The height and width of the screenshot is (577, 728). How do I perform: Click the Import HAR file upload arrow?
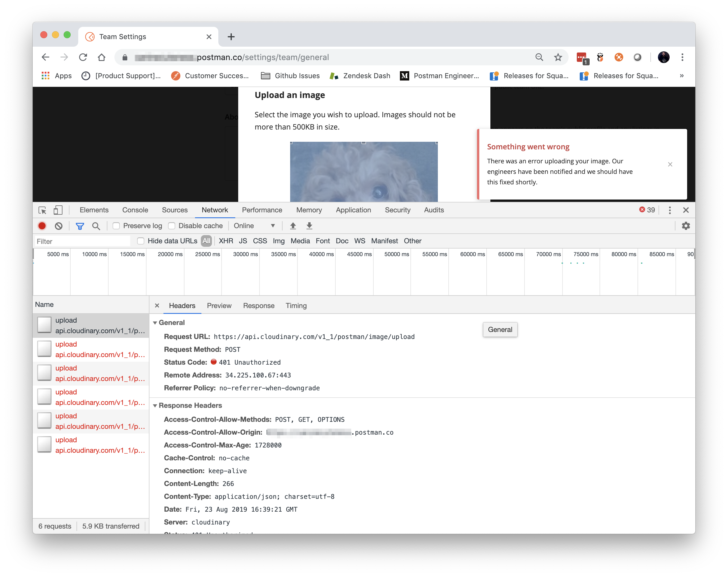(293, 226)
